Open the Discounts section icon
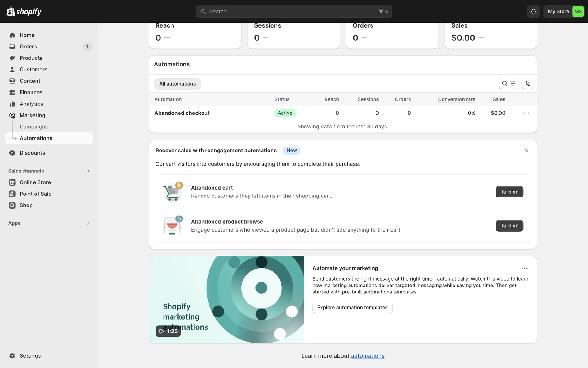 12,153
